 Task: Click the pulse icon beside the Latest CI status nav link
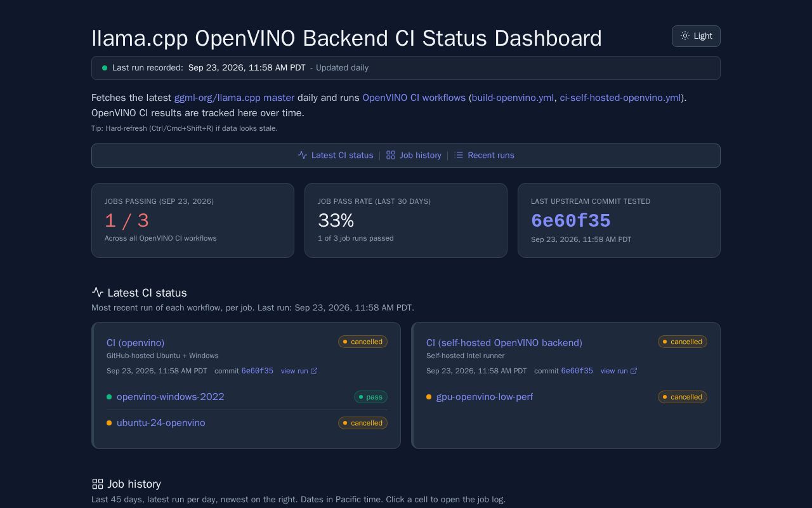tap(303, 155)
